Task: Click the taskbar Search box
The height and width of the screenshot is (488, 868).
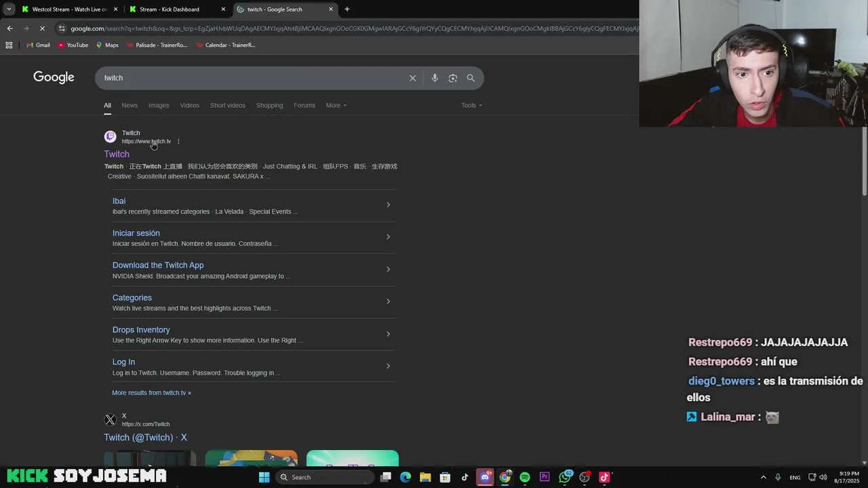Action: tap(326, 477)
